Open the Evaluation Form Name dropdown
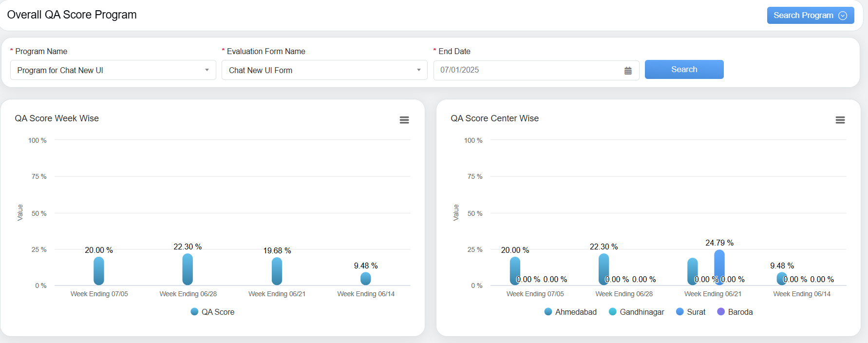Viewport: 868px width, 343px height. 324,70
